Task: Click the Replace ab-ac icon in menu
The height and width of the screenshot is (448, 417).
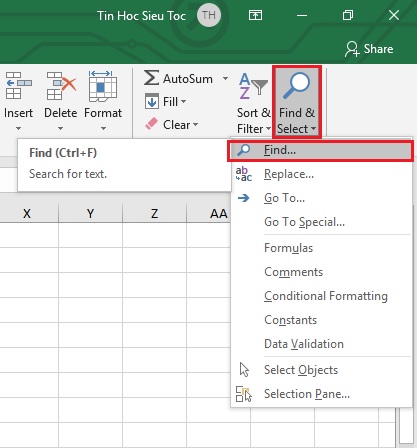Action: tap(244, 174)
